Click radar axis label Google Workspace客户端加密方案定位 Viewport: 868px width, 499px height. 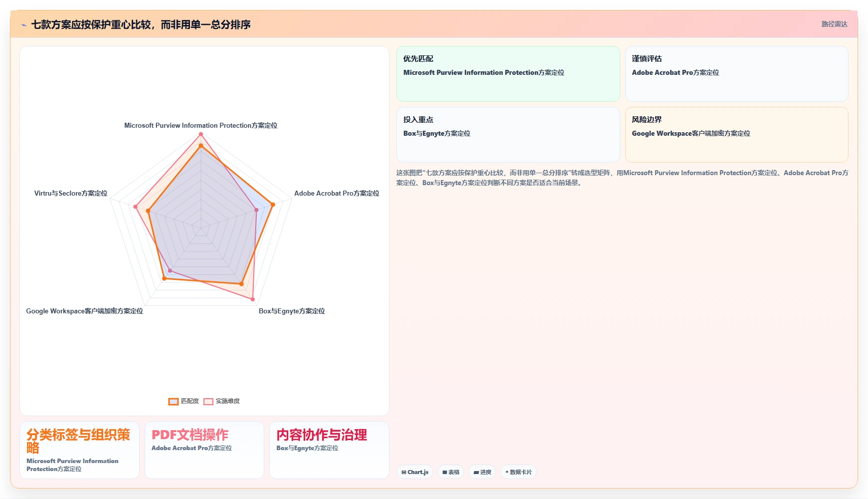pyautogui.click(x=85, y=311)
